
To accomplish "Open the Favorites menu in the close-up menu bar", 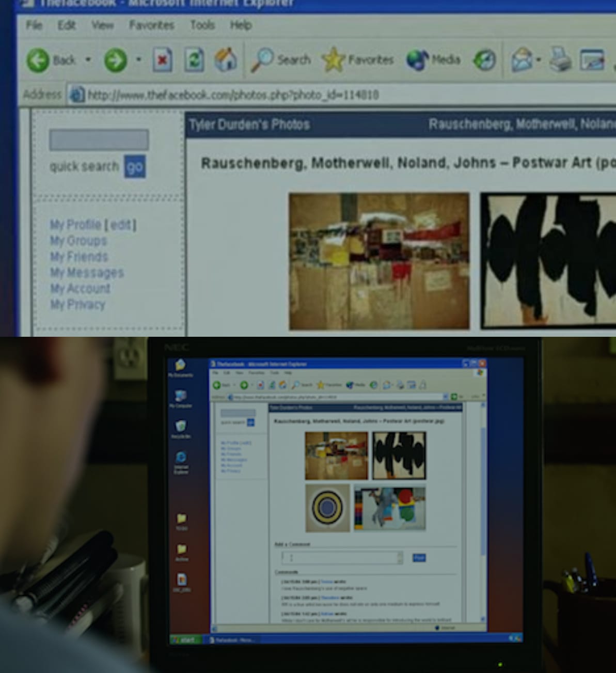I will click(x=151, y=25).
